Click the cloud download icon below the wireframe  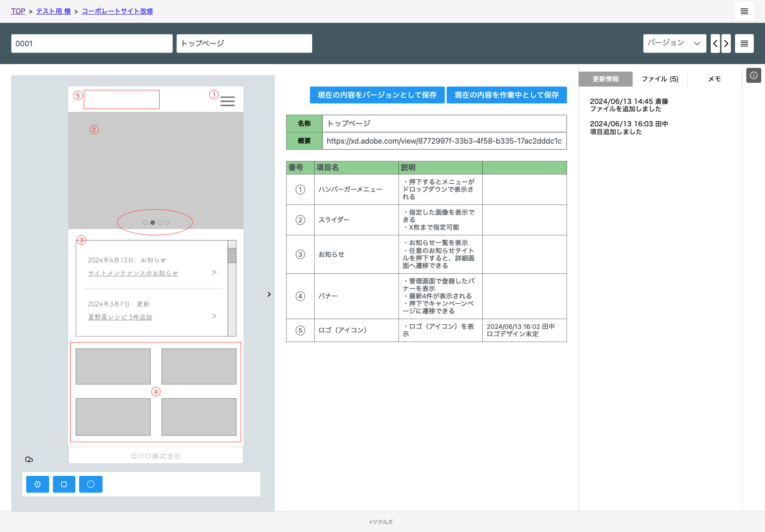coord(29,459)
